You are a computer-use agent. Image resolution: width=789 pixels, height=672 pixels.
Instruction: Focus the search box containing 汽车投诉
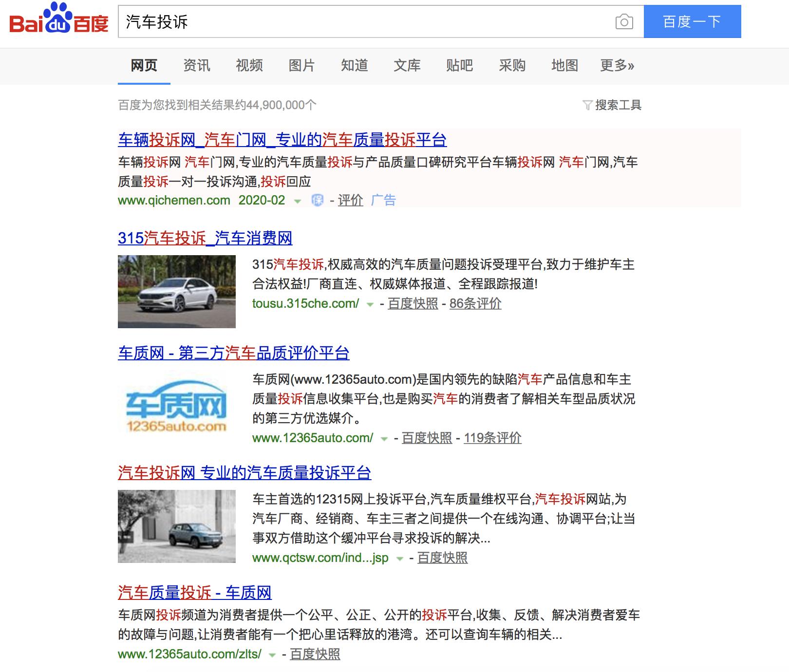(365, 22)
